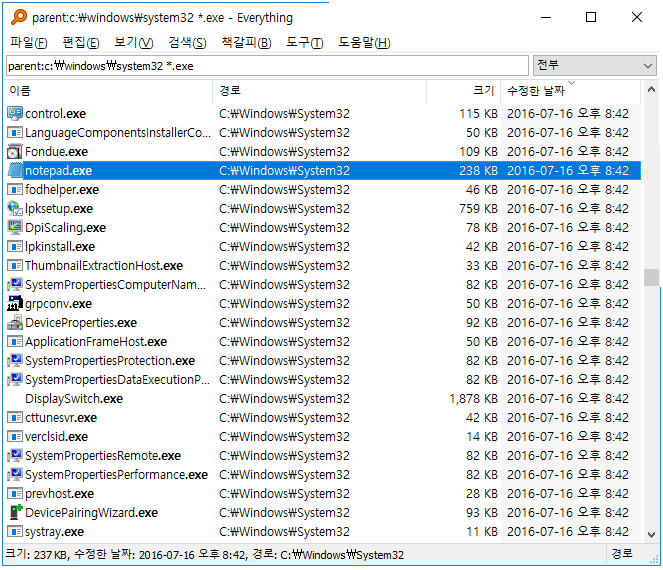Click the cttunesvr.exe file icon
This screenshot has height=570, width=663.
(15, 417)
